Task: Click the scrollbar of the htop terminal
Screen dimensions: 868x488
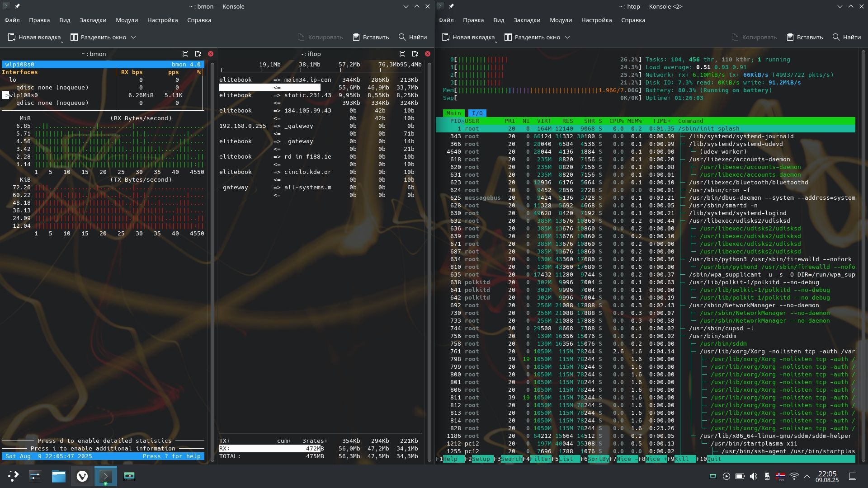Action: click(x=863, y=255)
